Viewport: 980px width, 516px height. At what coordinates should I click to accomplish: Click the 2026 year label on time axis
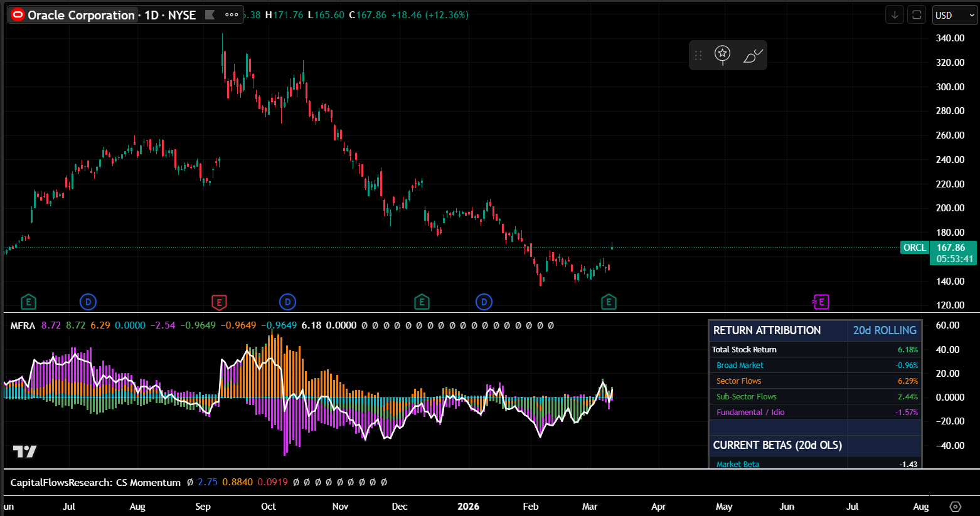click(468, 507)
